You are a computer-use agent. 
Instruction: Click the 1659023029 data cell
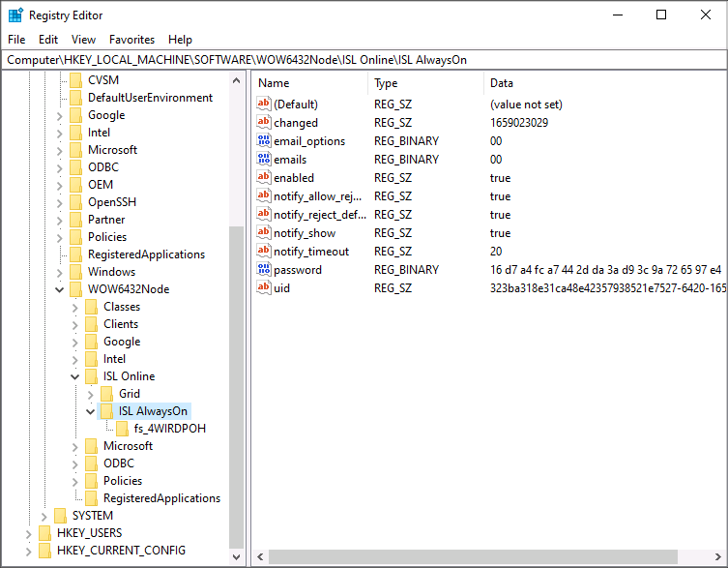coord(519,123)
